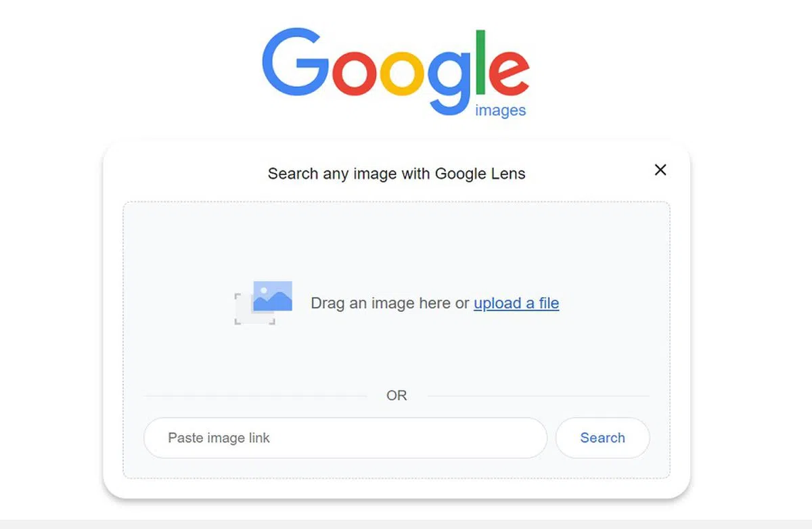Screen dimensions: 812x529
Task: Focus the "Paste image link" field
Action: [345, 438]
